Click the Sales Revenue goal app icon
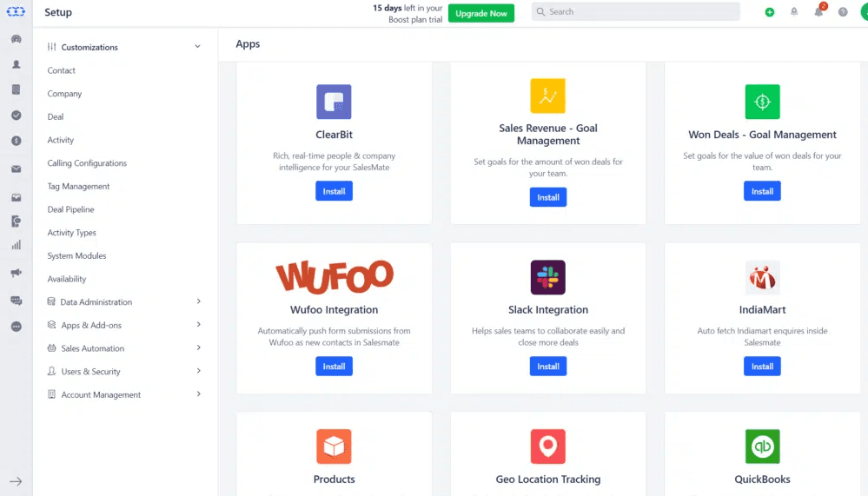 (x=548, y=96)
